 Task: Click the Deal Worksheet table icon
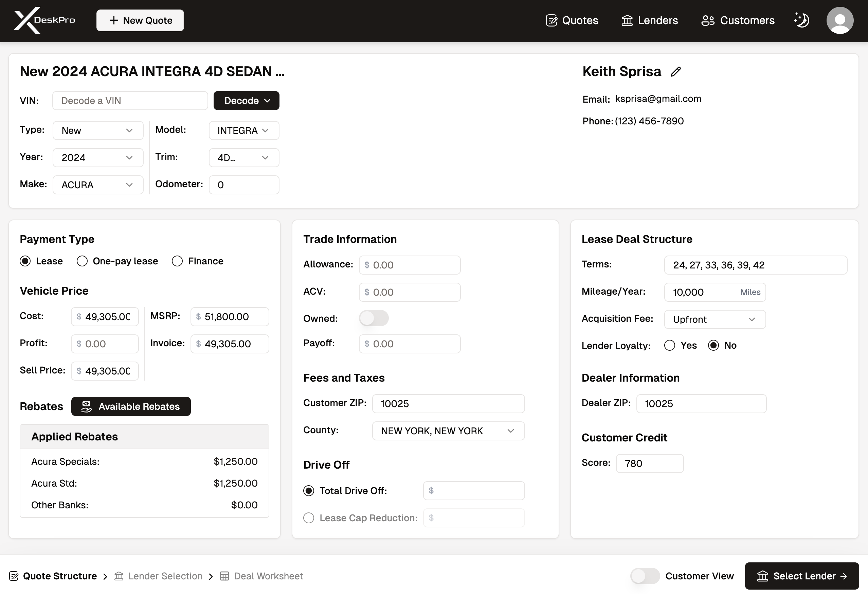(224, 576)
